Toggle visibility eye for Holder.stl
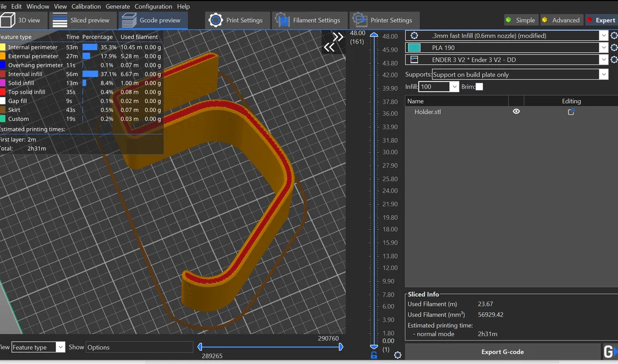Screen dimensions: 618x364 click(516, 112)
